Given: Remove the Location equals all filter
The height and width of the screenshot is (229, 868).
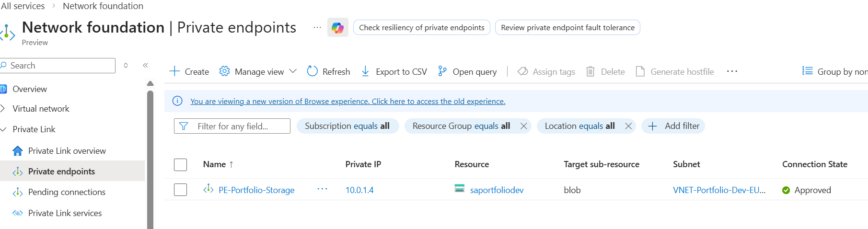Looking at the screenshot, I should pos(628,126).
